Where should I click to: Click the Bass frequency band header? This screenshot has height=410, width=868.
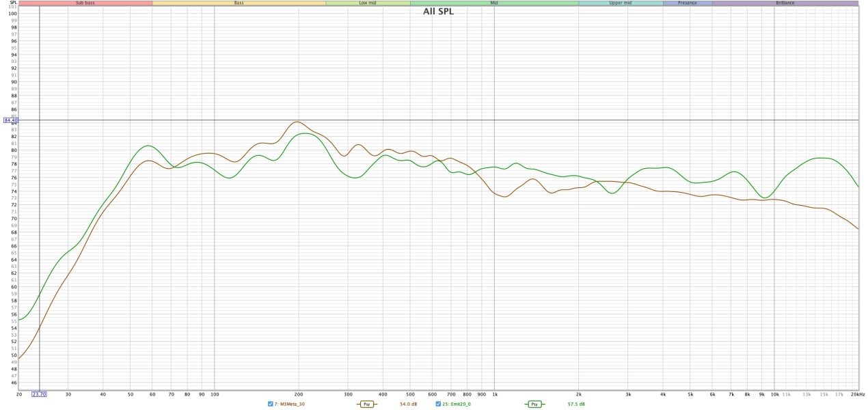239,3
